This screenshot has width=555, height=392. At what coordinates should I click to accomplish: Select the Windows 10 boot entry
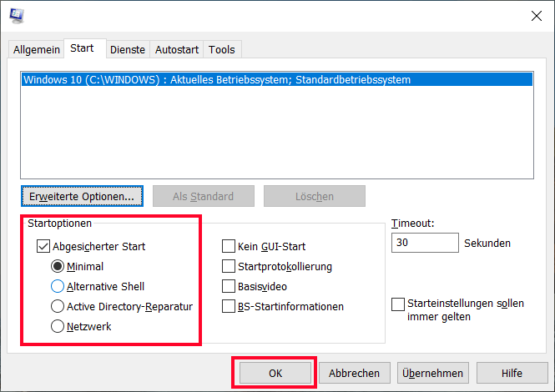pyautogui.click(x=277, y=79)
